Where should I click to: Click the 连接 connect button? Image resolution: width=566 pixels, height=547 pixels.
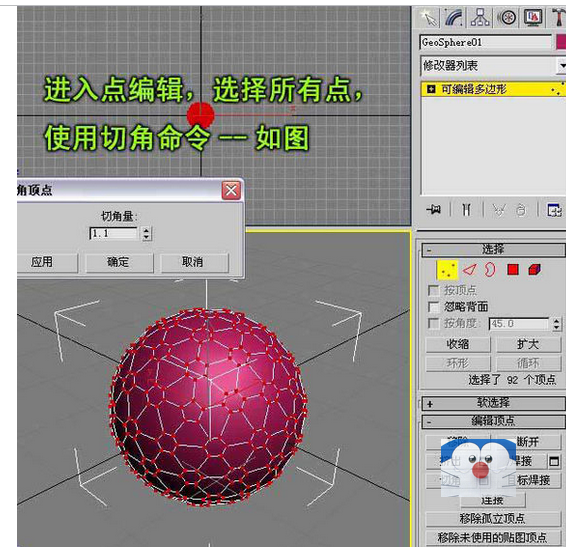click(493, 500)
